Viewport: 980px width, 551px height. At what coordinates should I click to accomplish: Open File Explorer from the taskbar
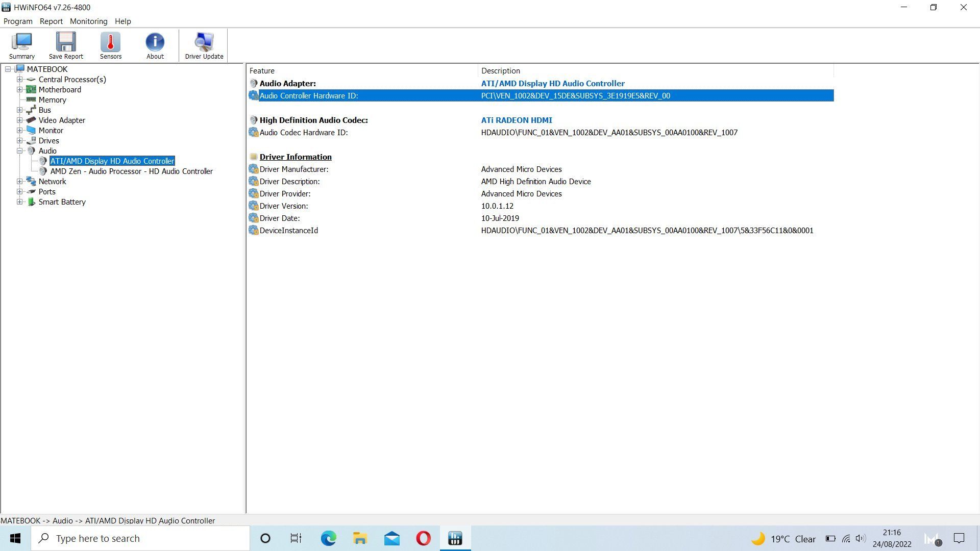pyautogui.click(x=360, y=538)
